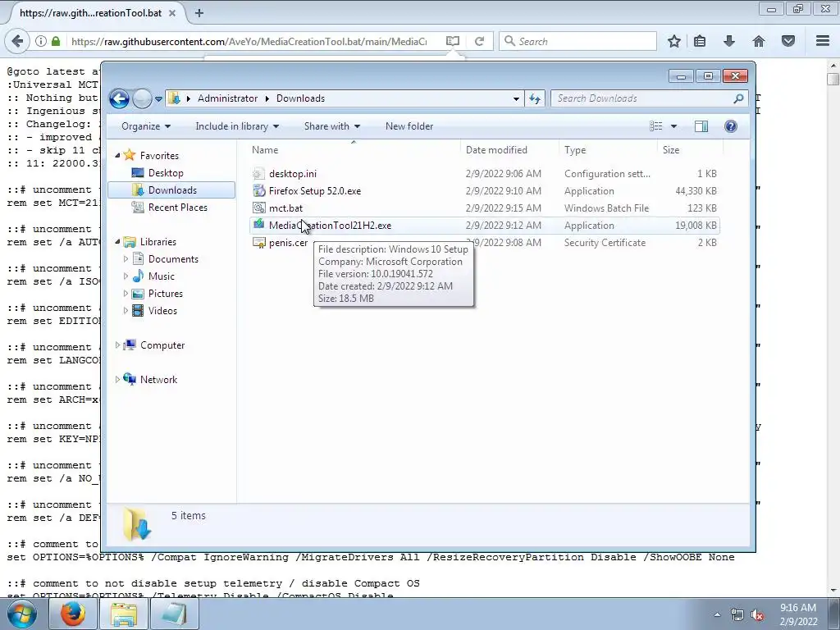Open the Share with menu
This screenshot has width=840, height=630.
pos(332,126)
